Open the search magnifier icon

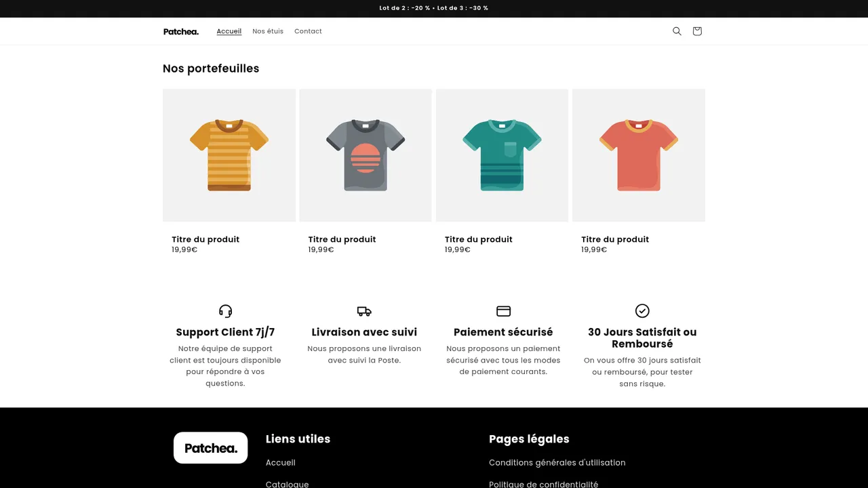coord(677,31)
